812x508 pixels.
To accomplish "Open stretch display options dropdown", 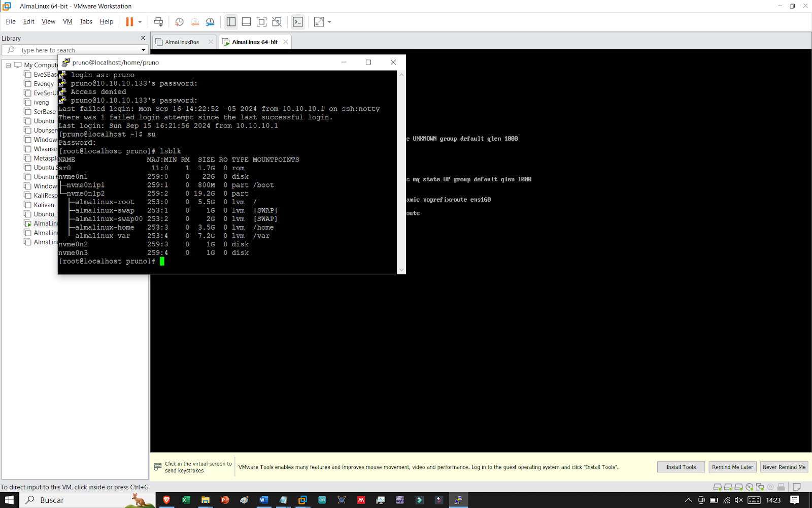I will coord(329,22).
